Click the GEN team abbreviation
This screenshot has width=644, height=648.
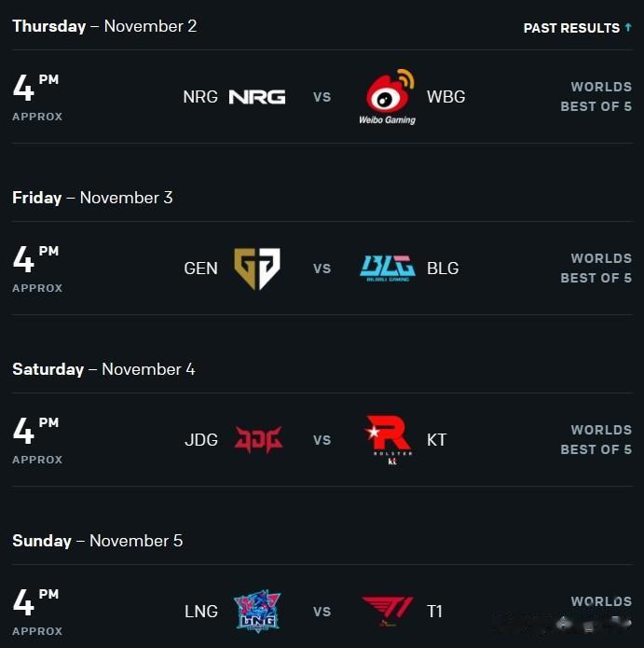coord(200,269)
